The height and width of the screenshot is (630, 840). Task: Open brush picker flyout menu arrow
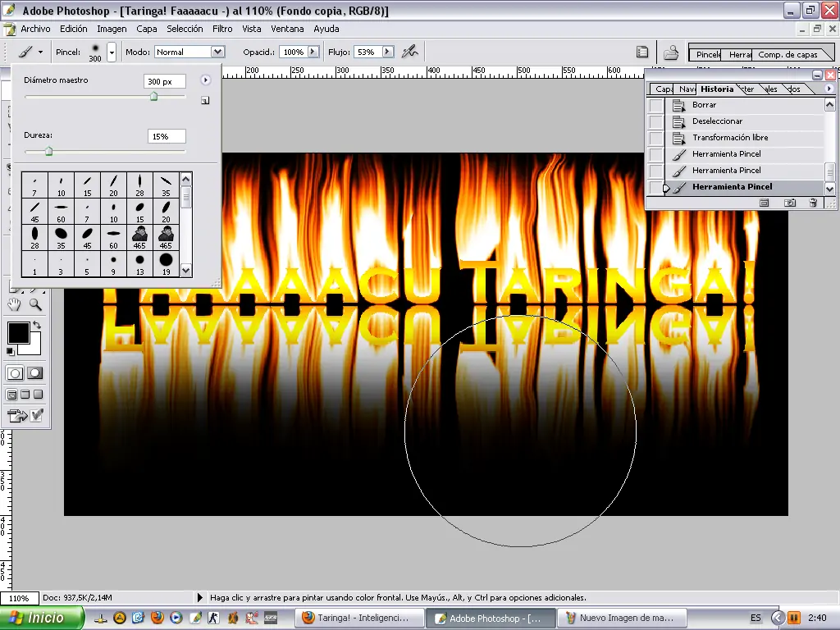point(206,80)
